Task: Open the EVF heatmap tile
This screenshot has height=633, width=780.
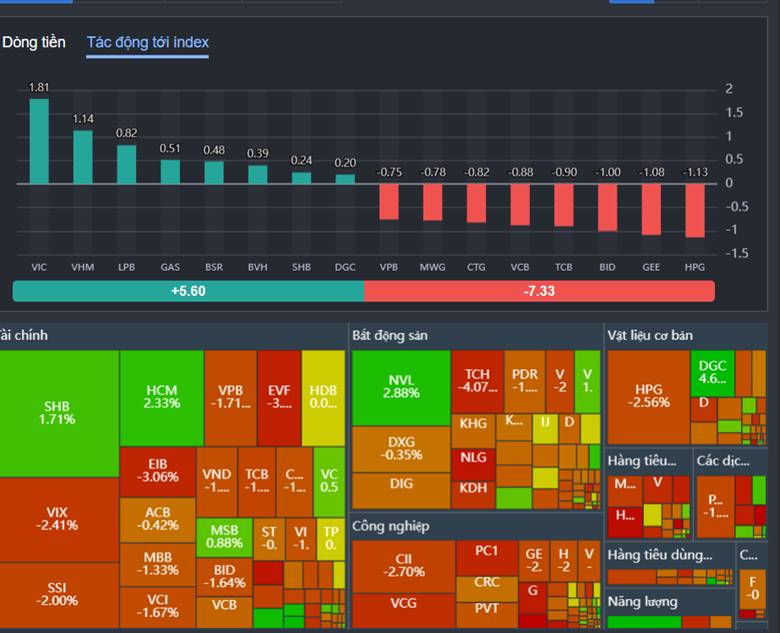Action: coord(279,398)
